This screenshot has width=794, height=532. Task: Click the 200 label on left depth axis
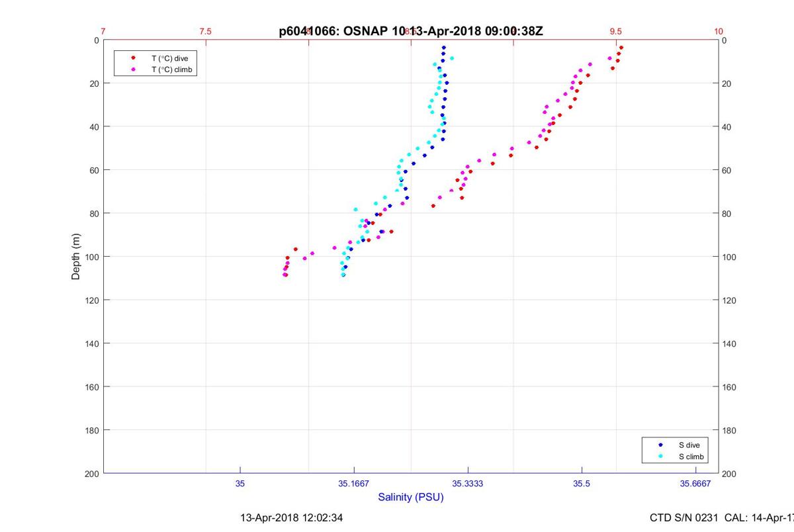(x=92, y=474)
